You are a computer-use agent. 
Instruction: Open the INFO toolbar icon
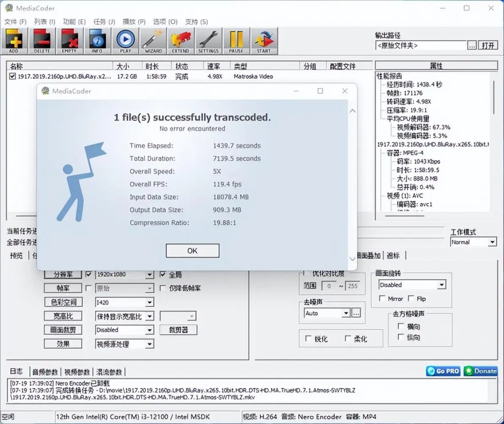(97, 41)
